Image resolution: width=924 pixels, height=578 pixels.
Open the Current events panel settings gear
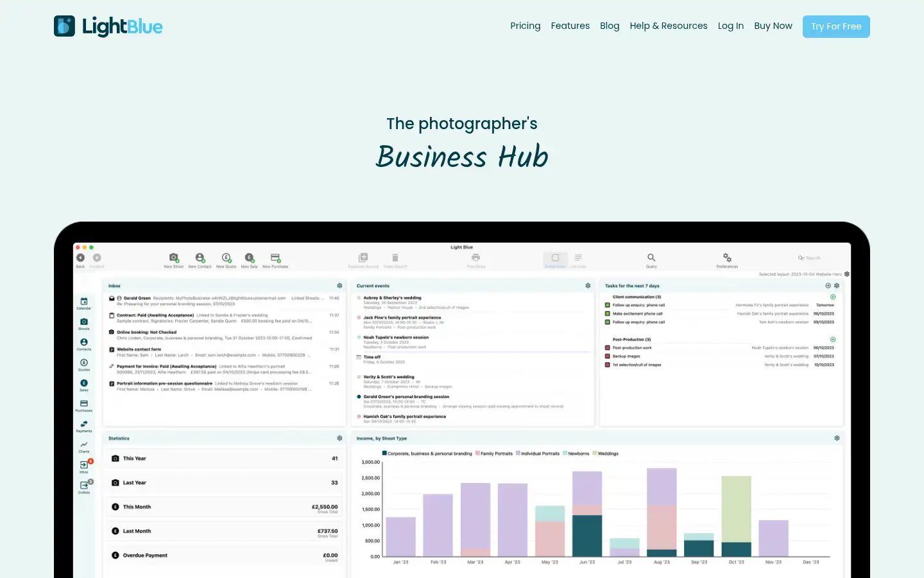(x=588, y=286)
